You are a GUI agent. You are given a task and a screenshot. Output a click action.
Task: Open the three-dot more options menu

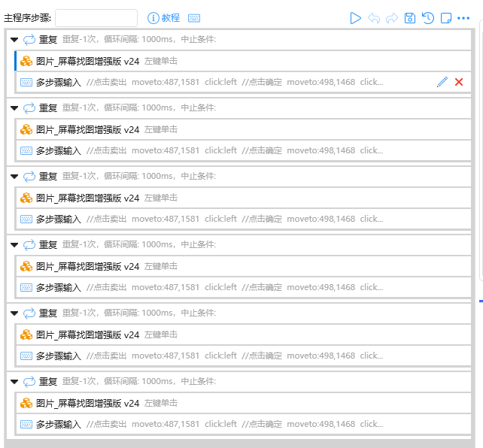point(463,18)
